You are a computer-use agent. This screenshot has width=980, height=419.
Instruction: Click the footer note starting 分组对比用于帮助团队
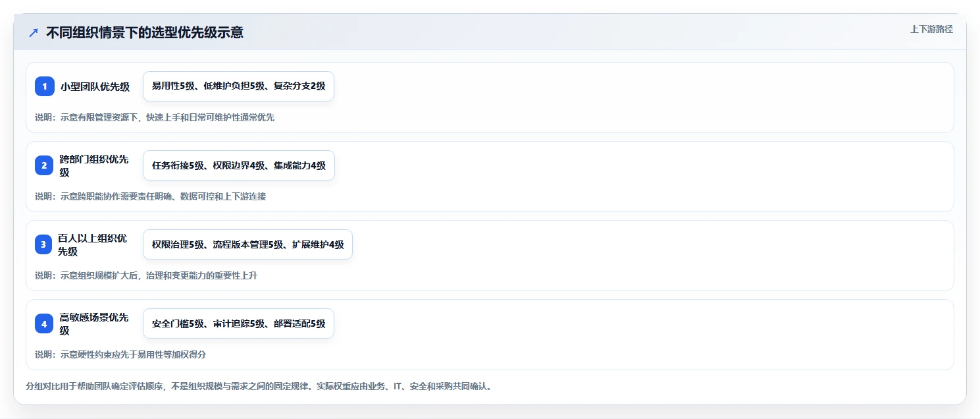259,386
